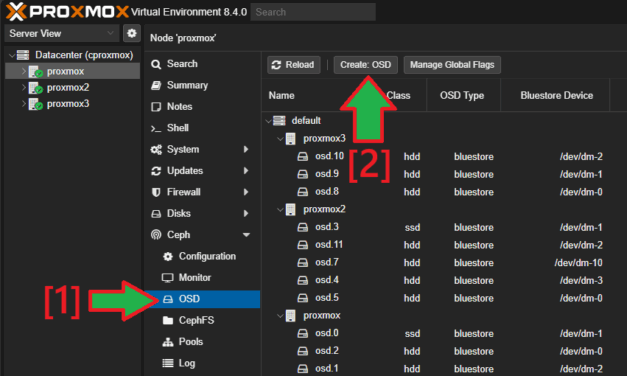Click the proxmox2 node status icon
The height and width of the screenshot is (376, 627).
point(36,88)
